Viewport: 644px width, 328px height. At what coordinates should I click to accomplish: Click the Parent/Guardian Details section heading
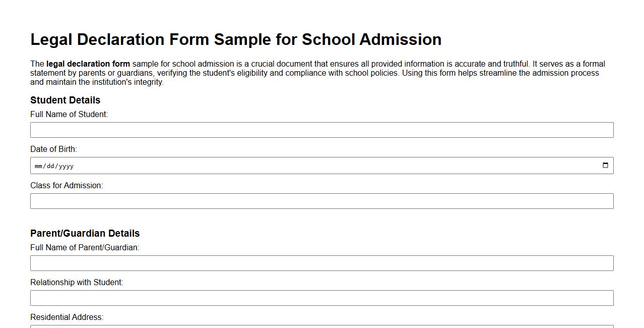tap(85, 233)
